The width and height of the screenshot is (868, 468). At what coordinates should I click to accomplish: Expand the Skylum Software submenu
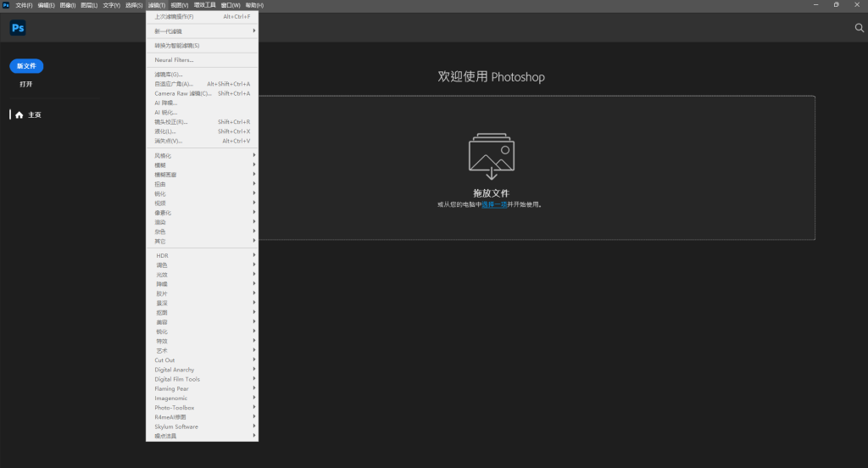[202, 426]
